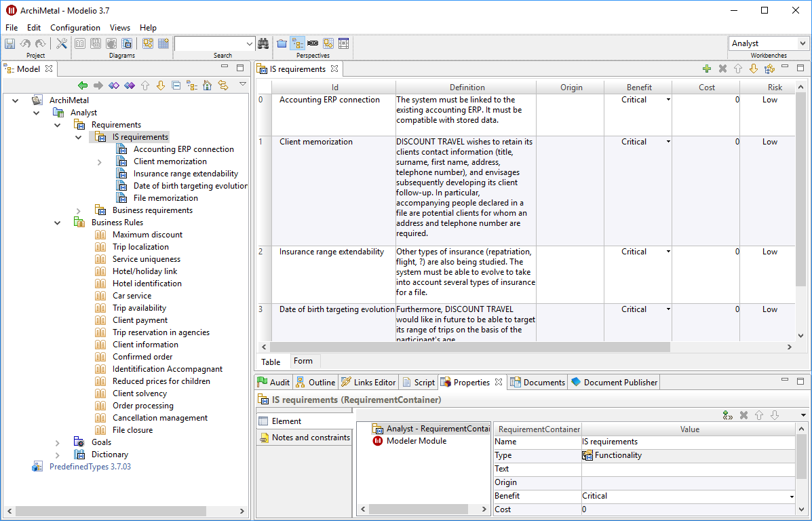The image size is (812, 521).
Task: Collapse the Business Rules tree node
Action: [x=58, y=223]
